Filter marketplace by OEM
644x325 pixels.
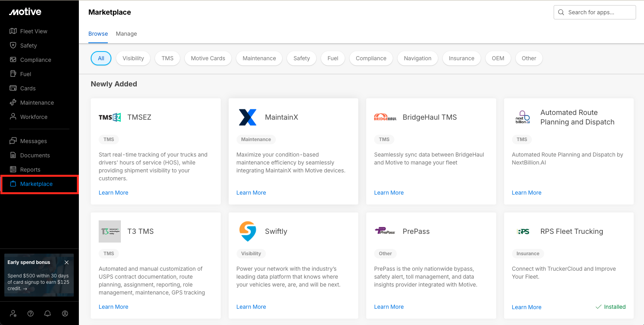(x=498, y=58)
